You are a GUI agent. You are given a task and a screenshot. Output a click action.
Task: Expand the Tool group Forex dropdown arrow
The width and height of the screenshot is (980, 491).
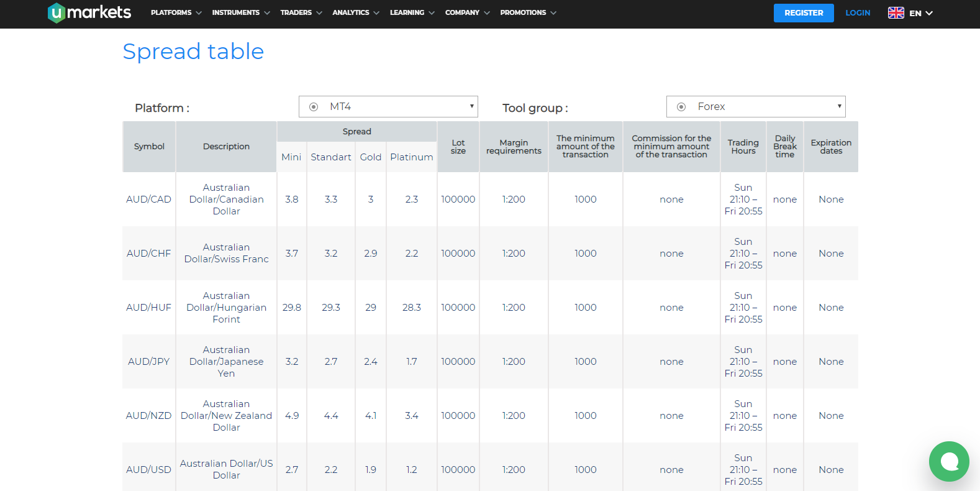click(839, 106)
